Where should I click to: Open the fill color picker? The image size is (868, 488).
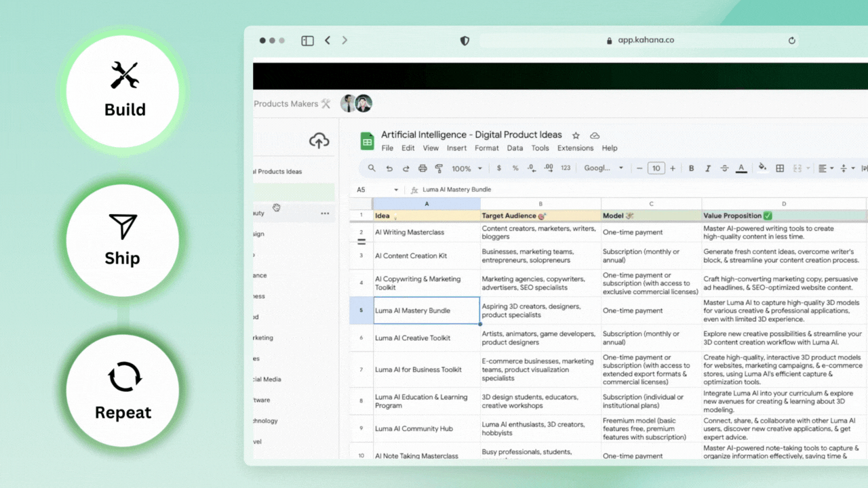point(762,167)
